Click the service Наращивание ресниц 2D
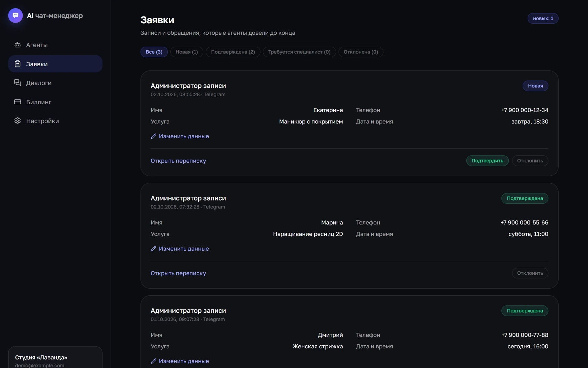This screenshot has height=368, width=588. click(308, 234)
